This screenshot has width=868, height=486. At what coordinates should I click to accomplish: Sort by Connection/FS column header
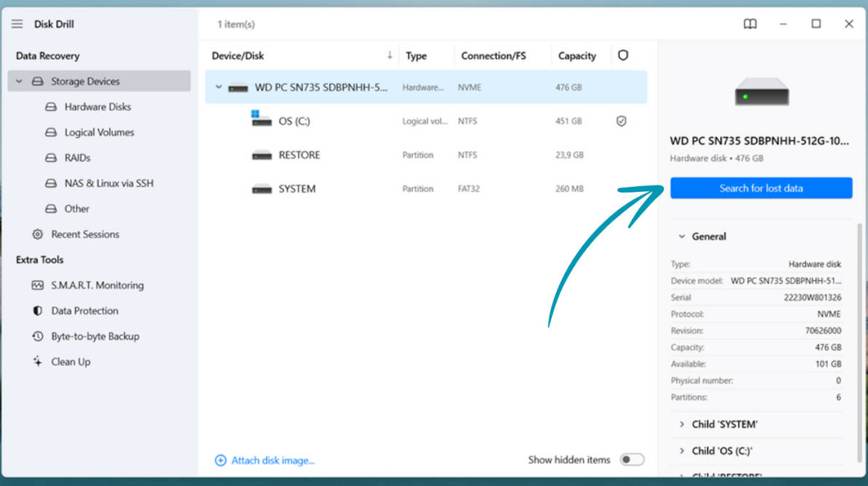[493, 55]
